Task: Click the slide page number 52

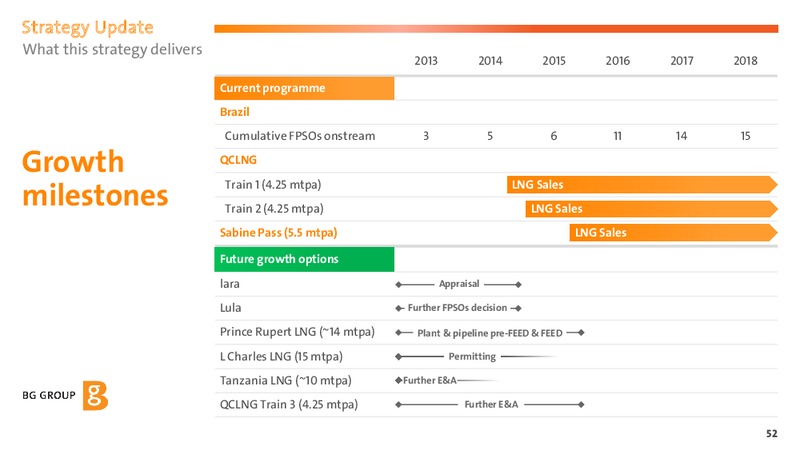Action: 771,433
